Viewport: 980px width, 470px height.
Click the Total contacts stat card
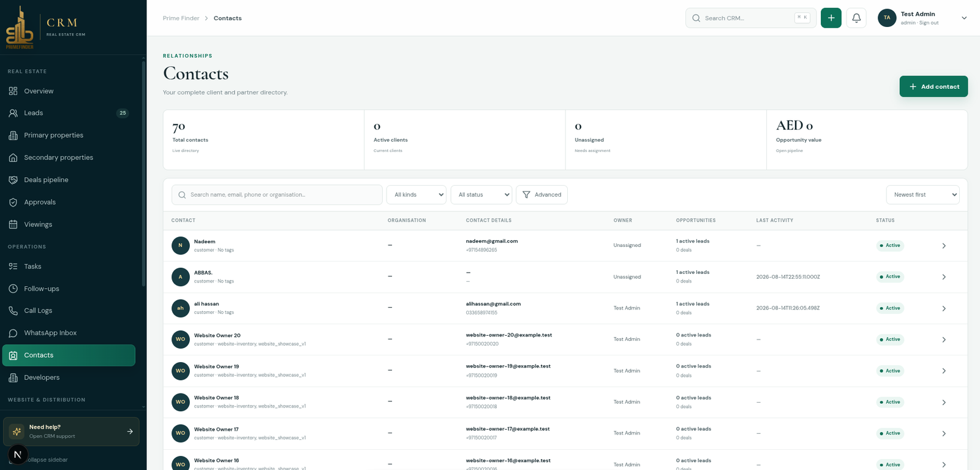point(263,140)
